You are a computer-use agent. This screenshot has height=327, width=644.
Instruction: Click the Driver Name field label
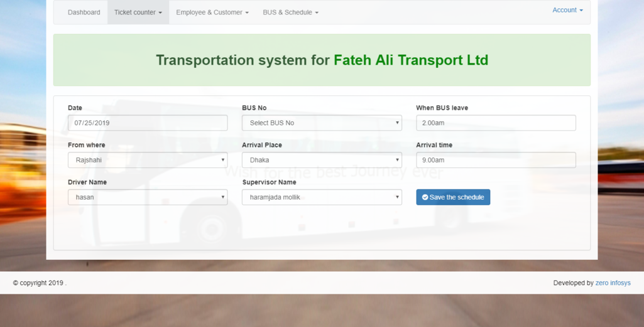pyautogui.click(x=87, y=182)
